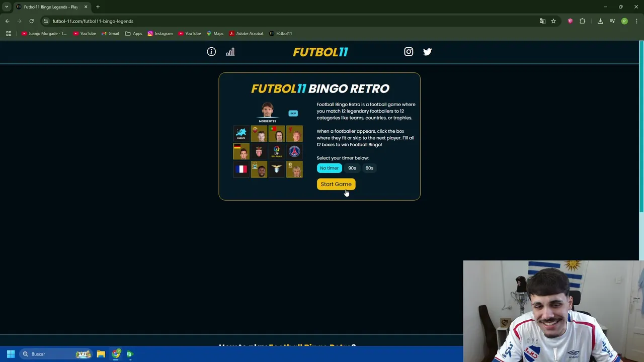Open the Juanjo Morgade bookmark
The image size is (644, 362).
(44, 33)
